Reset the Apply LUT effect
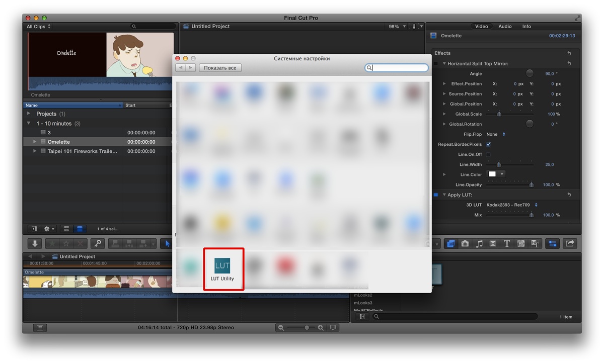The image size is (604, 364). pyautogui.click(x=569, y=195)
